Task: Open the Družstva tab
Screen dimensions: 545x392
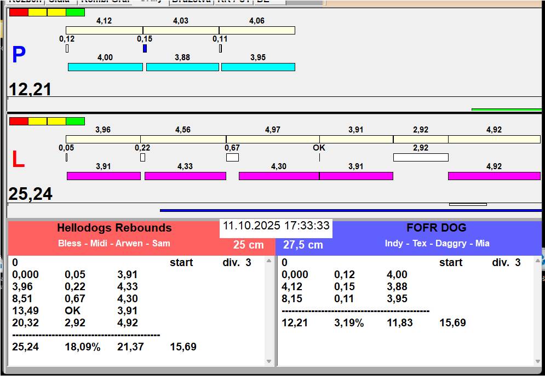Action: click(x=191, y=2)
